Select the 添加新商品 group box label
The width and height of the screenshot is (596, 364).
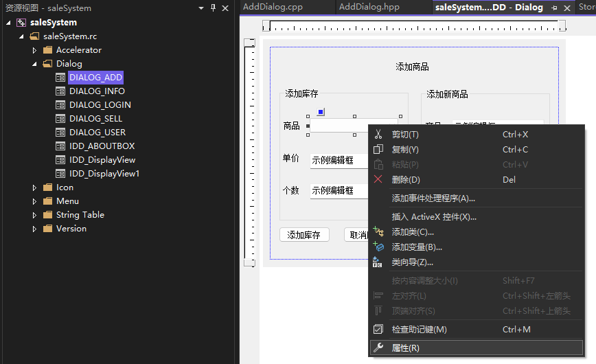(447, 94)
